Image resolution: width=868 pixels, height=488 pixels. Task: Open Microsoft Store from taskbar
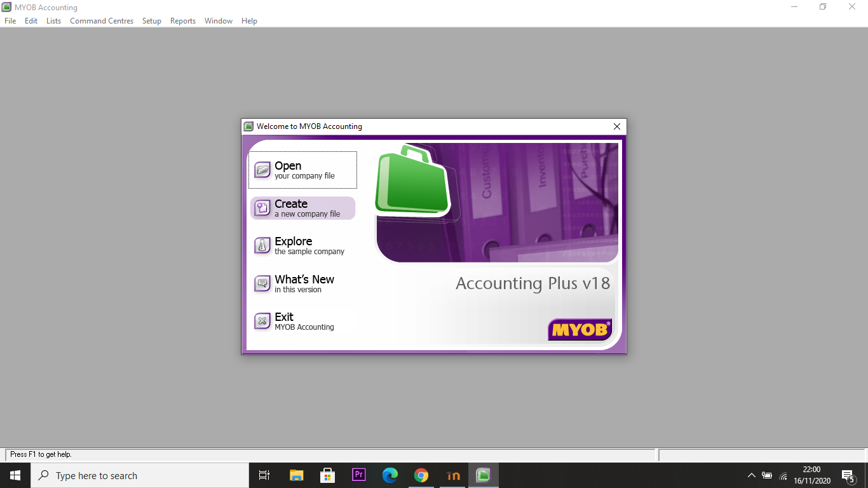click(327, 475)
